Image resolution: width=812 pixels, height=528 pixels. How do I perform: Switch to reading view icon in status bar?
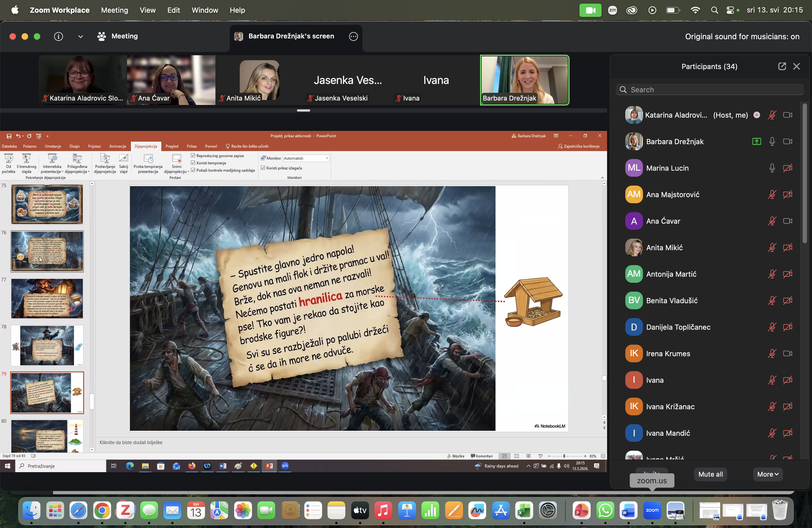tap(528, 456)
